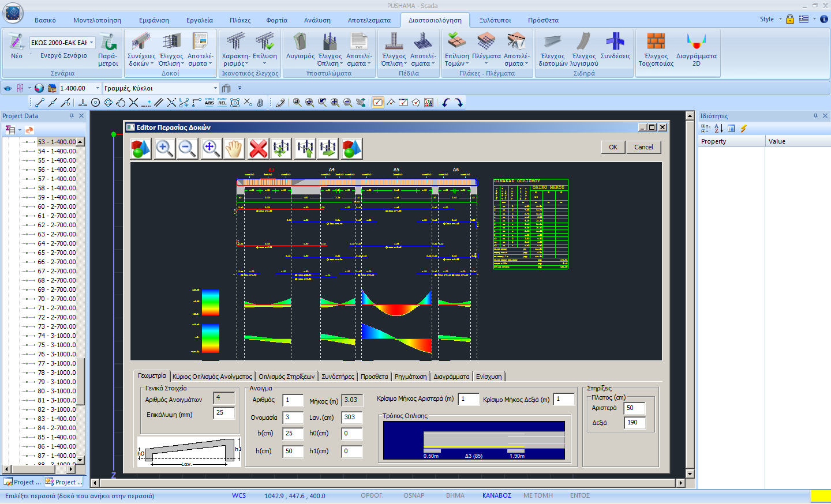Open Πλέγματα ribbon icon

pos(486,50)
